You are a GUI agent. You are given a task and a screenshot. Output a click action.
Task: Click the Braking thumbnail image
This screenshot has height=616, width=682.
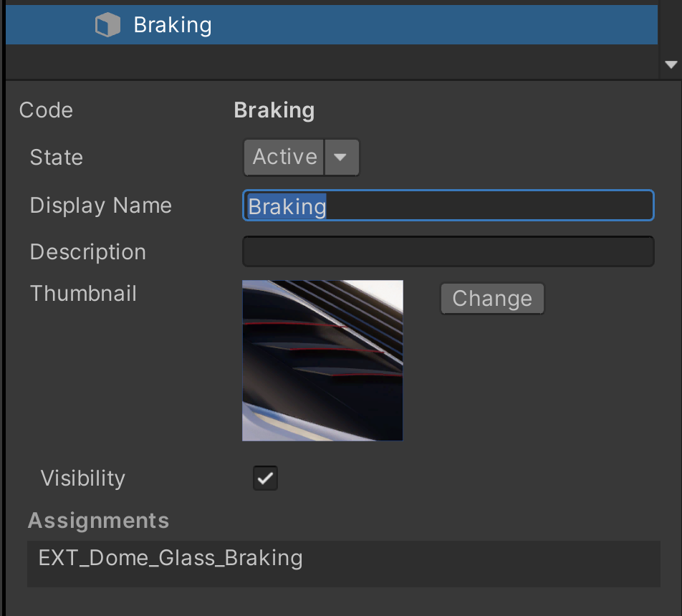point(322,360)
